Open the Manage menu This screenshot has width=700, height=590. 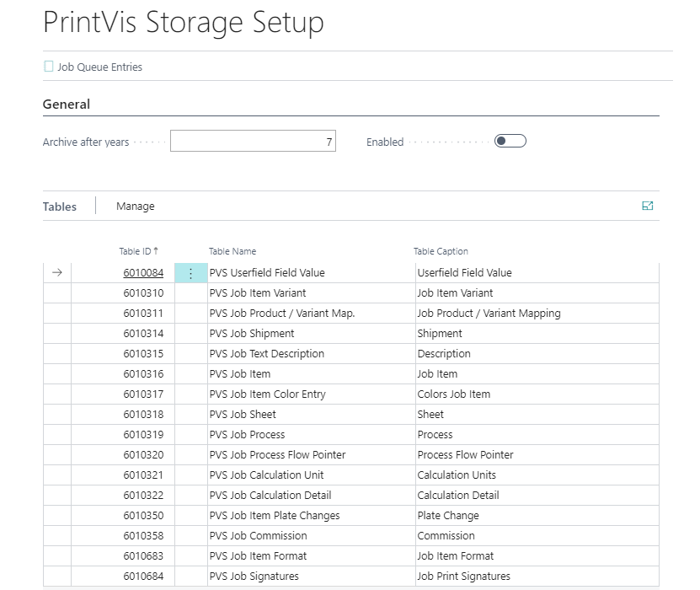tap(135, 206)
